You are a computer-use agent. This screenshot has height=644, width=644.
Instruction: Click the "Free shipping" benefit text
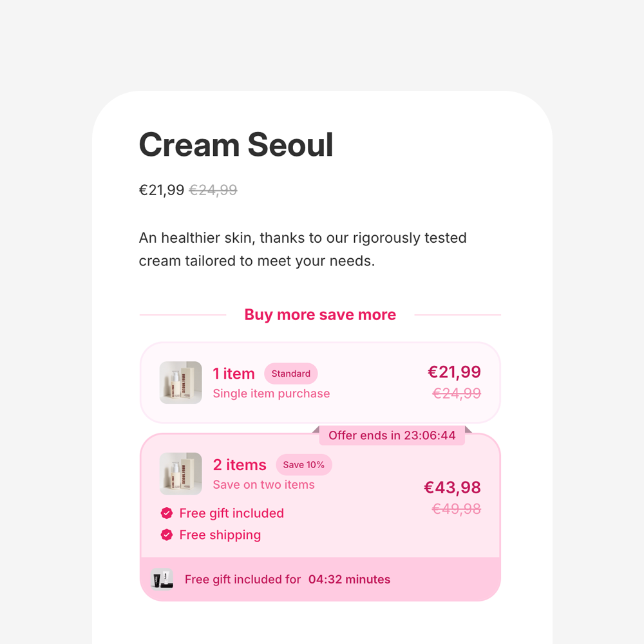click(x=220, y=535)
